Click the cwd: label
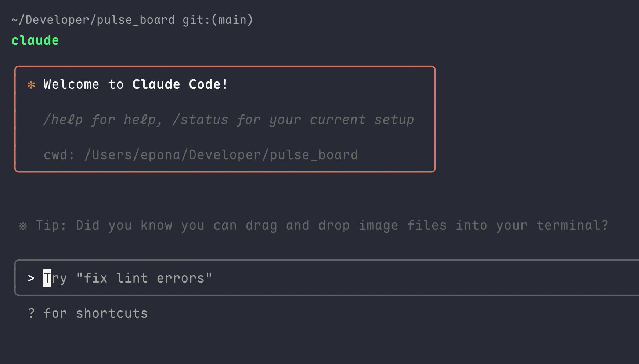The width and height of the screenshot is (639, 364). pos(59,155)
